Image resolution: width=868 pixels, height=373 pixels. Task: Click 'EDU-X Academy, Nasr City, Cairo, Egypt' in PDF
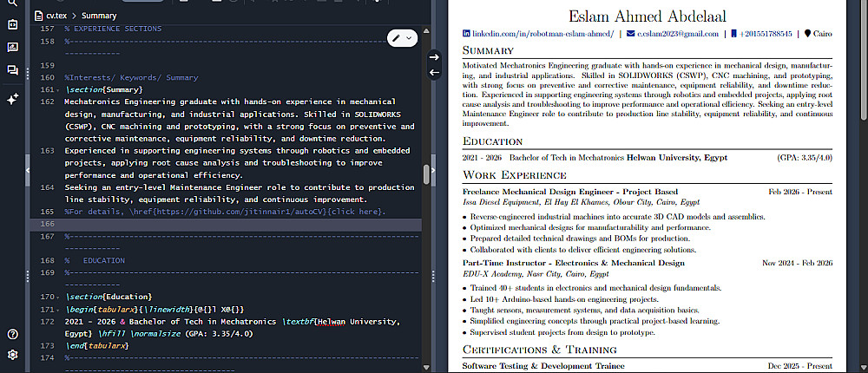[536, 274]
